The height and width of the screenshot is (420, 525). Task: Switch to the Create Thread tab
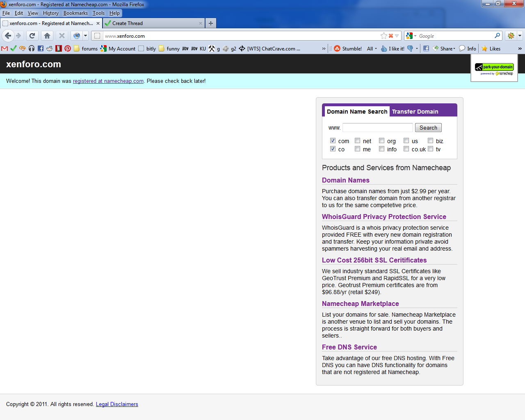click(x=154, y=23)
